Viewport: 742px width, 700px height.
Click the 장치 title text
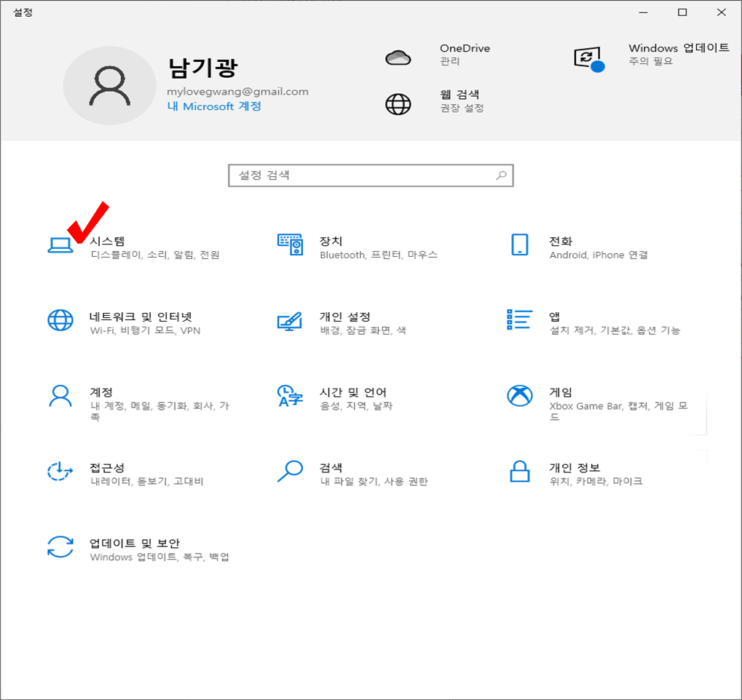(x=331, y=241)
